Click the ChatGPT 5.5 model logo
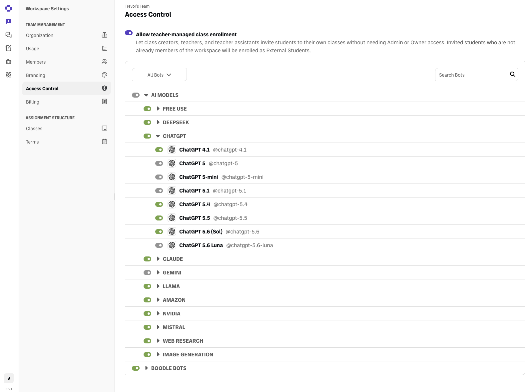532x392 pixels. 172,218
